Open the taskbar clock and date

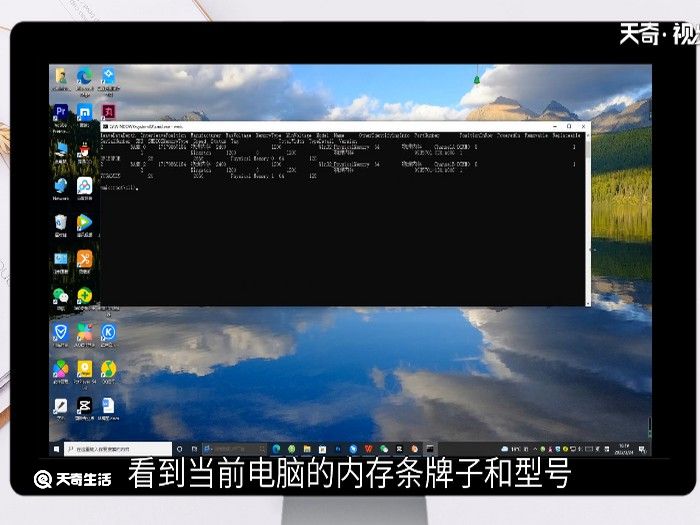point(624,449)
